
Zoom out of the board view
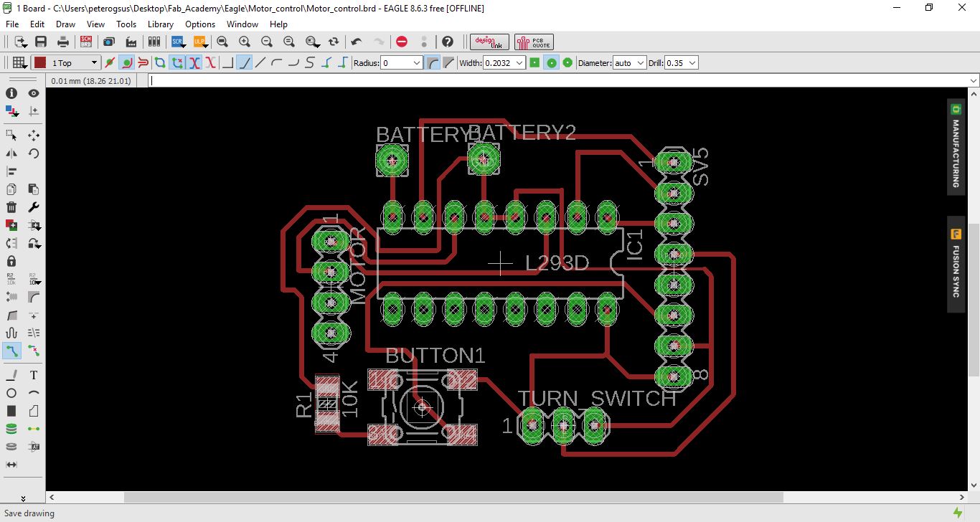[267, 42]
